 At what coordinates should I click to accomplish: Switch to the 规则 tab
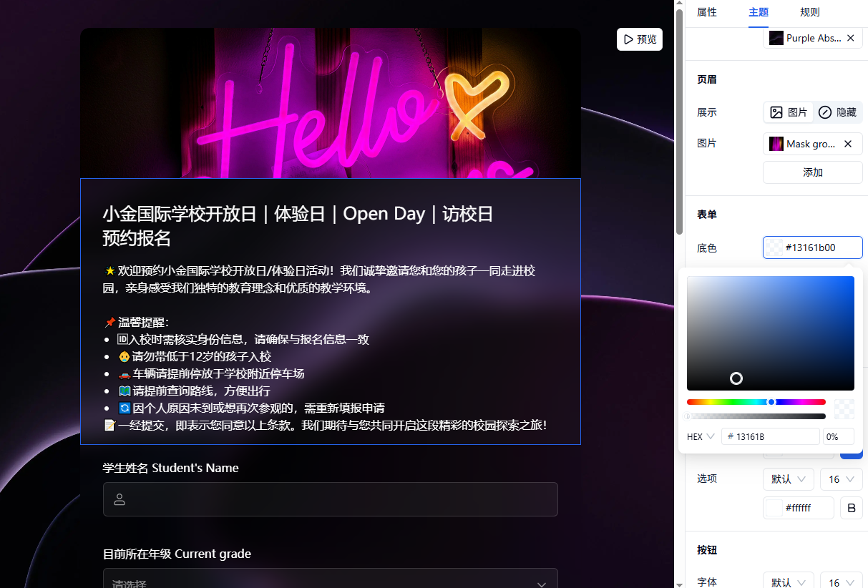pos(809,12)
